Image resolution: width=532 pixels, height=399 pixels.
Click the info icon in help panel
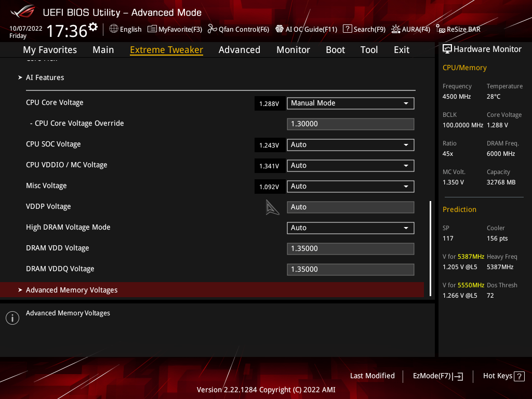click(x=12, y=318)
